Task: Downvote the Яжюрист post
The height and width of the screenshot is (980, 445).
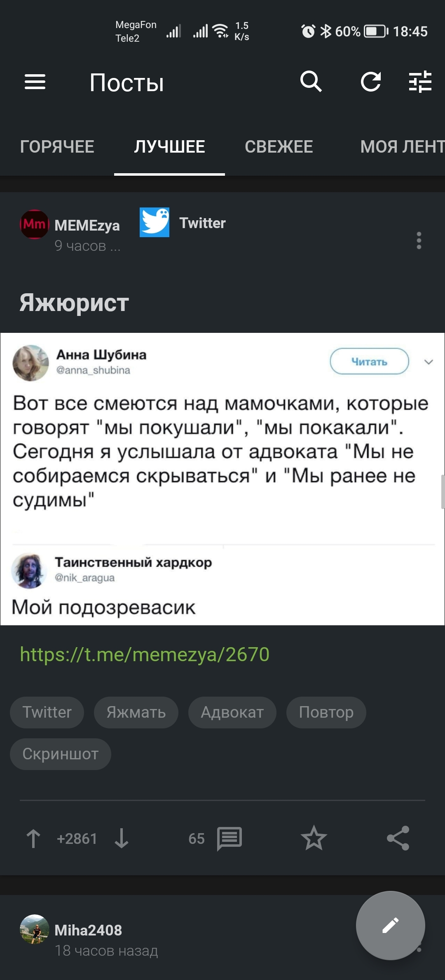Action: [x=122, y=839]
